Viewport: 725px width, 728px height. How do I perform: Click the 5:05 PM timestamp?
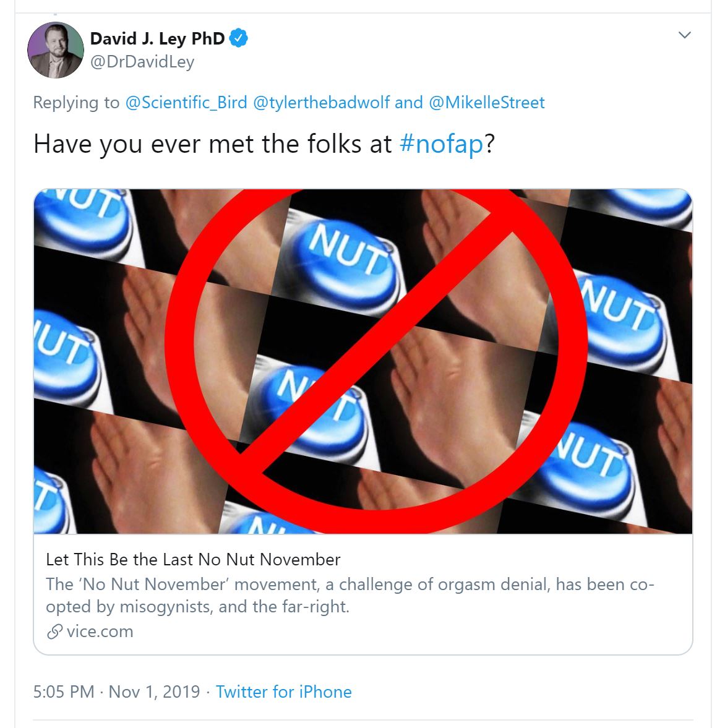pos(64,692)
